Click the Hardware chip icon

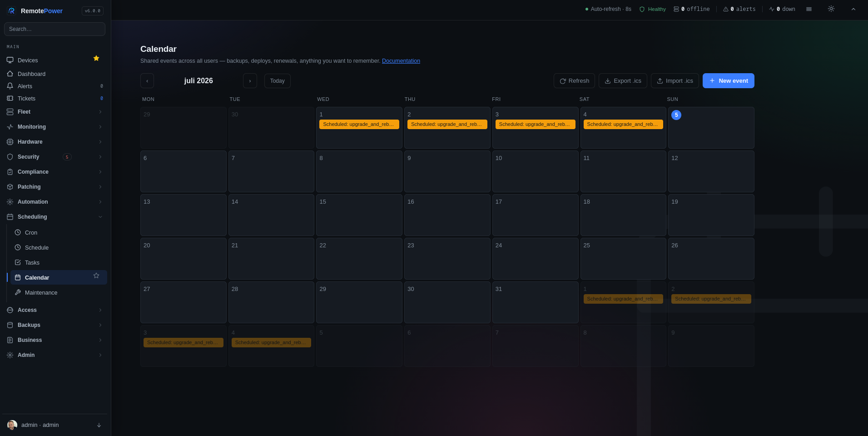tap(10, 142)
